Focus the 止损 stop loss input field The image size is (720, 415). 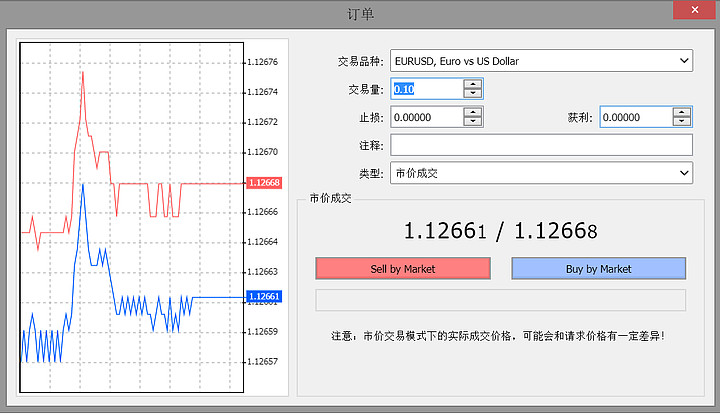point(427,117)
